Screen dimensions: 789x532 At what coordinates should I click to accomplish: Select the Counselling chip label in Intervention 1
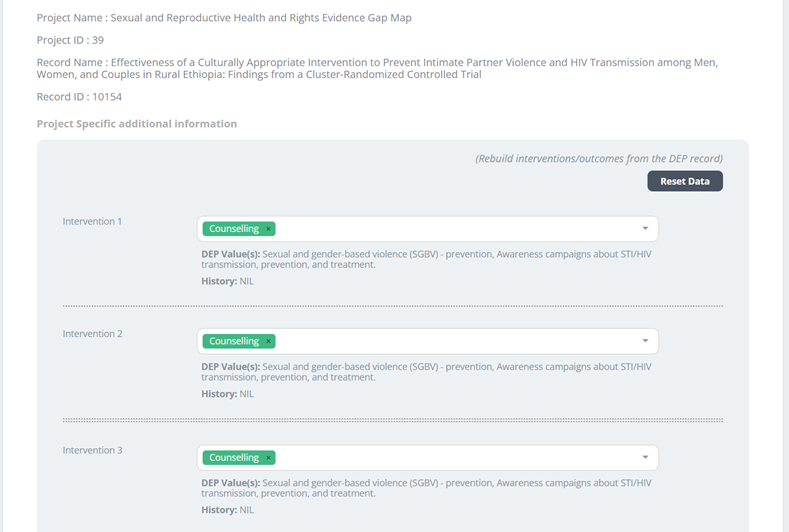233,229
